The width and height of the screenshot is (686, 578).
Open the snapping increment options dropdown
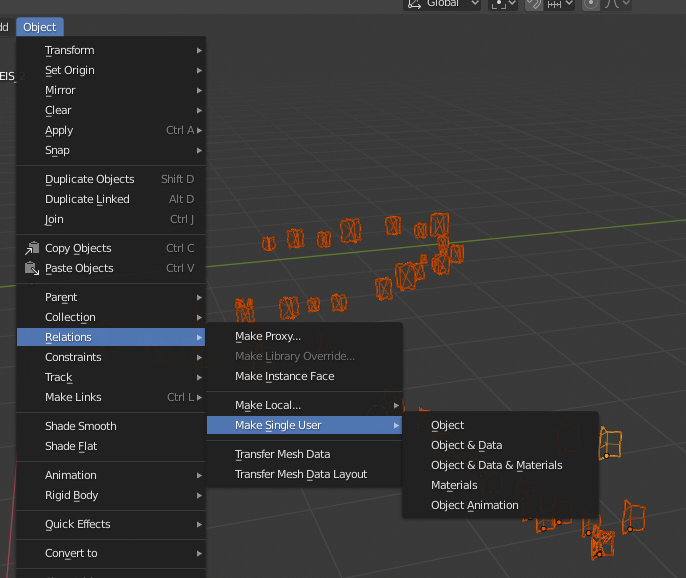click(559, 4)
